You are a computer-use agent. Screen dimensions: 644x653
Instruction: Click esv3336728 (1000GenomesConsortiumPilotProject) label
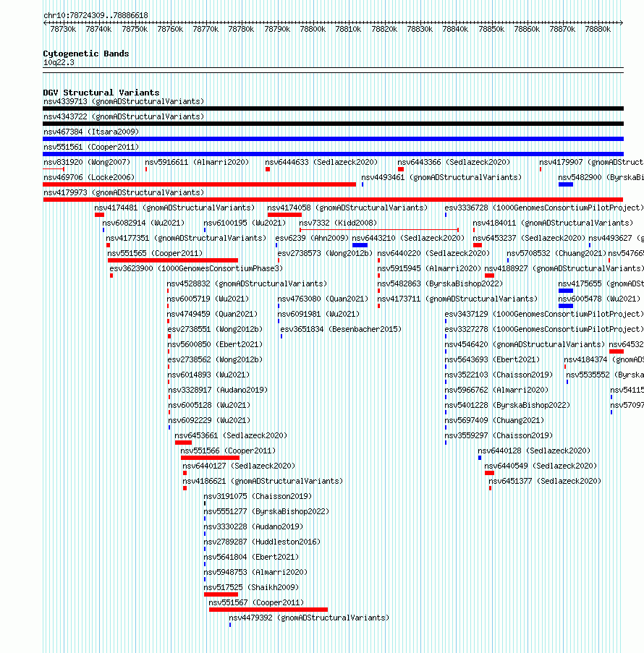(544, 208)
